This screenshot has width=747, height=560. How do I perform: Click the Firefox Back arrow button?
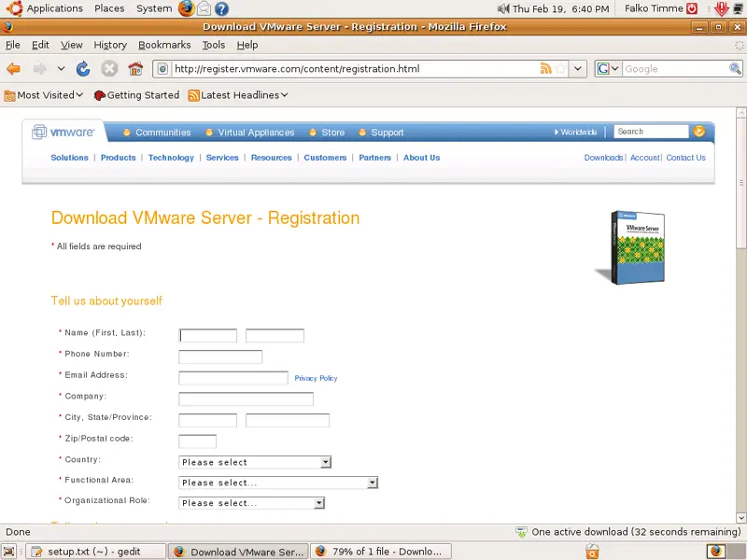click(13, 69)
